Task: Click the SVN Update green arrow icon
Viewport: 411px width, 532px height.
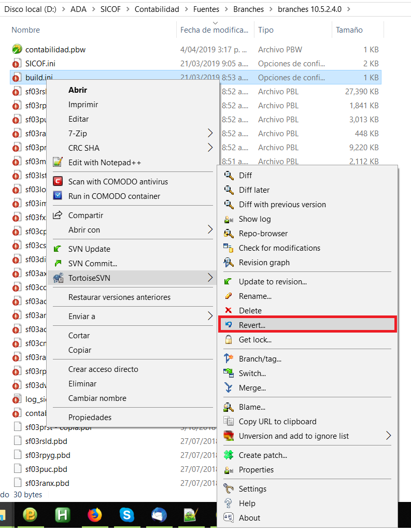Action: click(x=58, y=249)
